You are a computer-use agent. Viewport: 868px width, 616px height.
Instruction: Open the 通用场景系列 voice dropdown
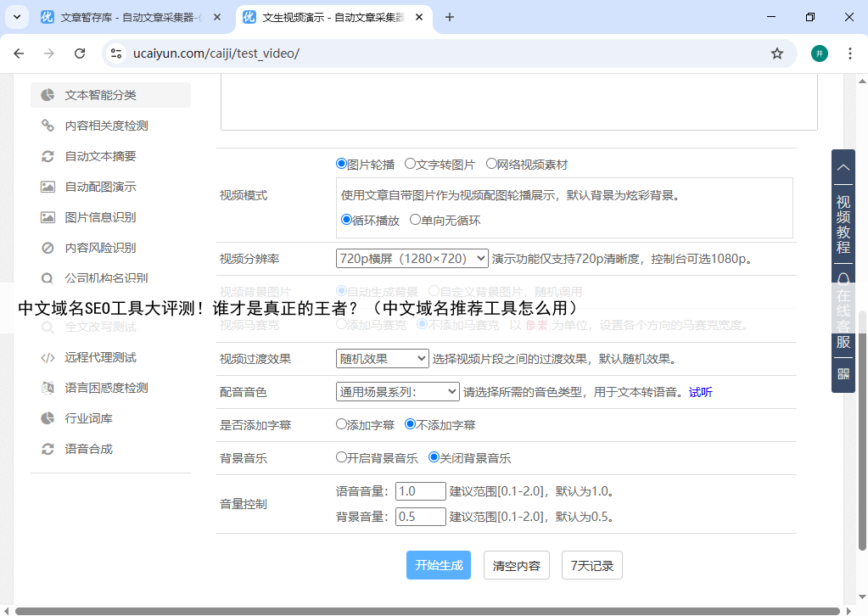397,392
